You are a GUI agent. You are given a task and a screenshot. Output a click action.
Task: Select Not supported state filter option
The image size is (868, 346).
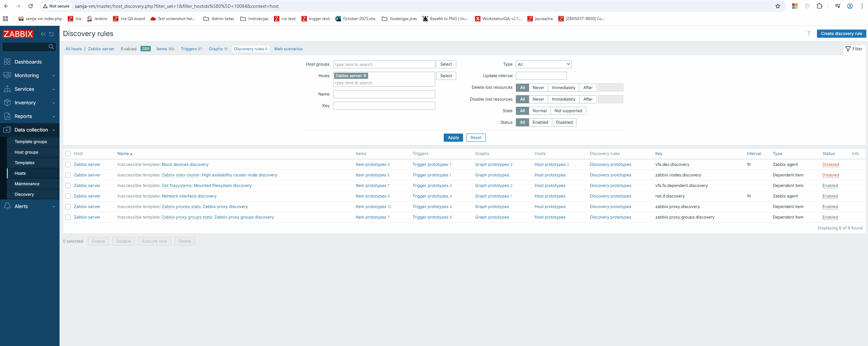568,111
